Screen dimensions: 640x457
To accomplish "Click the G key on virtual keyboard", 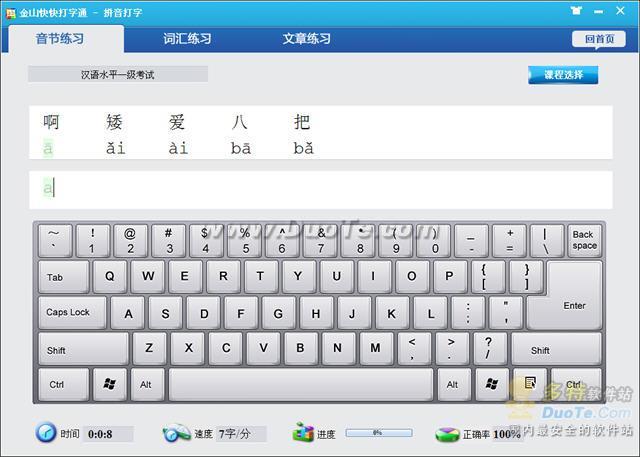I will click(279, 313).
